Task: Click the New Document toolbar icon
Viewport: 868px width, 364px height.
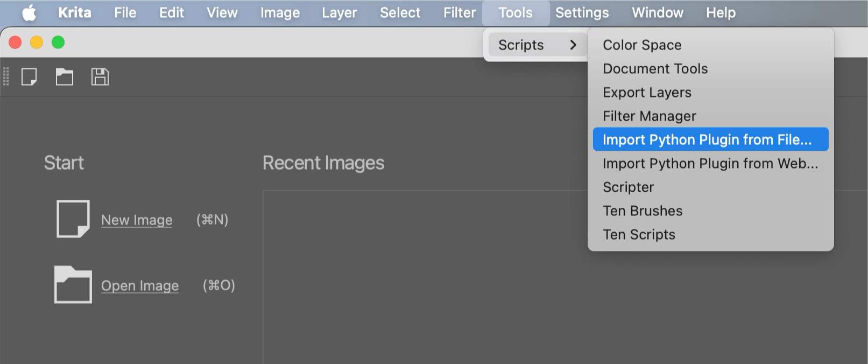Action: (x=30, y=76)
